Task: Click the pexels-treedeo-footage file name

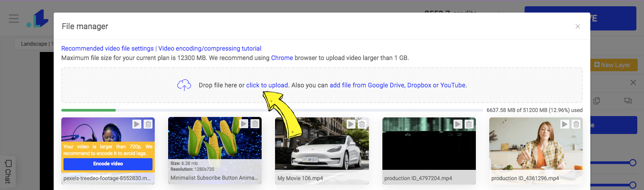Action: pos(108,178)
